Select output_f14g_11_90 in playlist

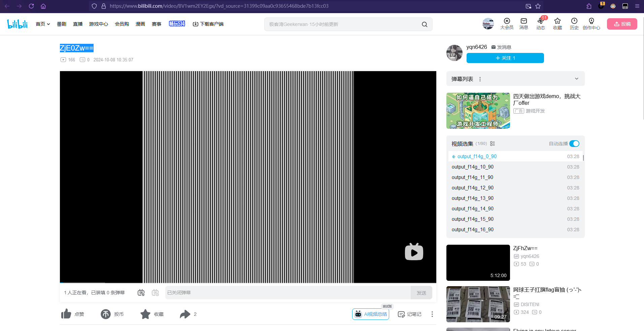[x=515, y=177]
